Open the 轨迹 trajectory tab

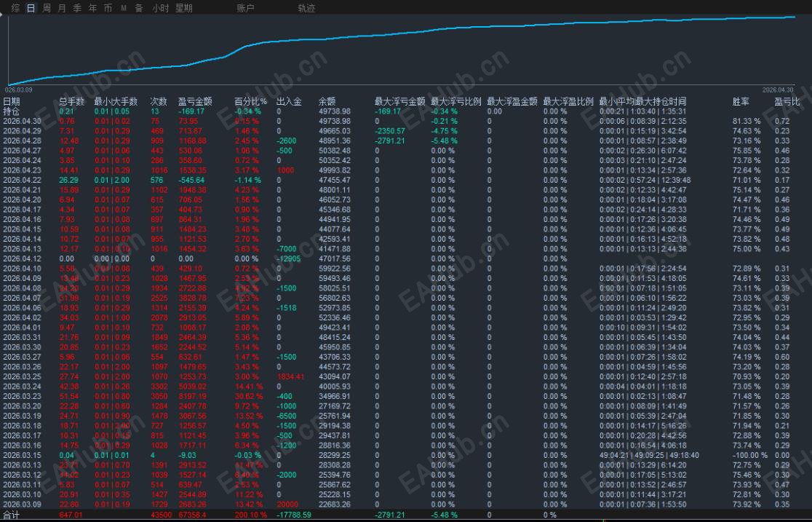click(x=306, y=8)
